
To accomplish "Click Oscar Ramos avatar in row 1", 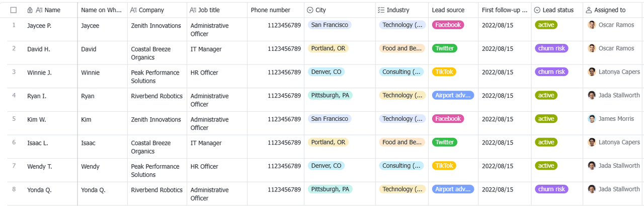I will pyautogui.click(x=592, y=25).
